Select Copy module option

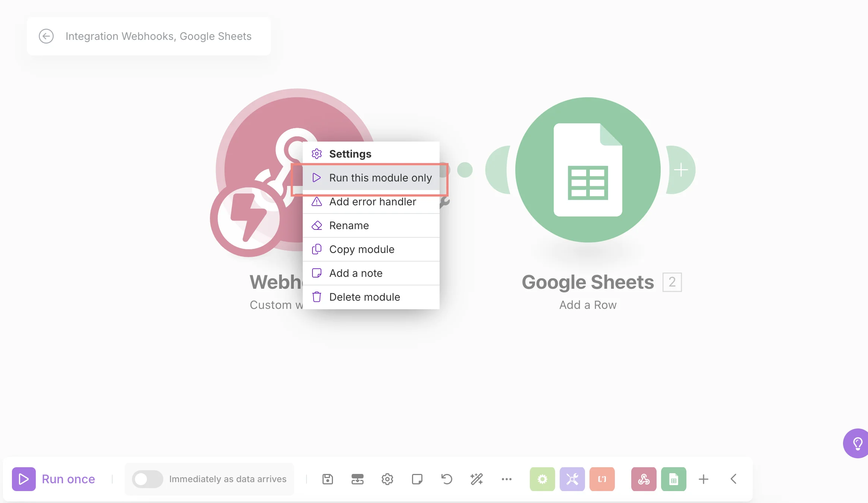(x=371, y=249)
